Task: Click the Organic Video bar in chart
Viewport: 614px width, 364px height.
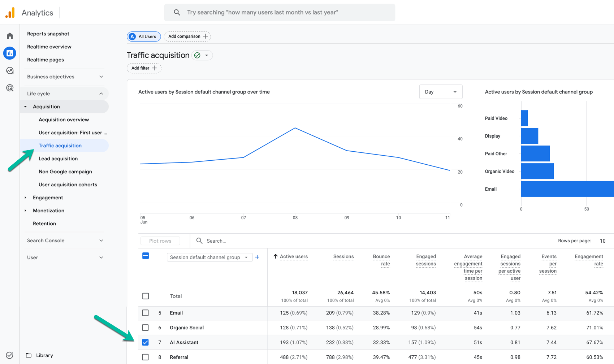Action: point(537,171)
